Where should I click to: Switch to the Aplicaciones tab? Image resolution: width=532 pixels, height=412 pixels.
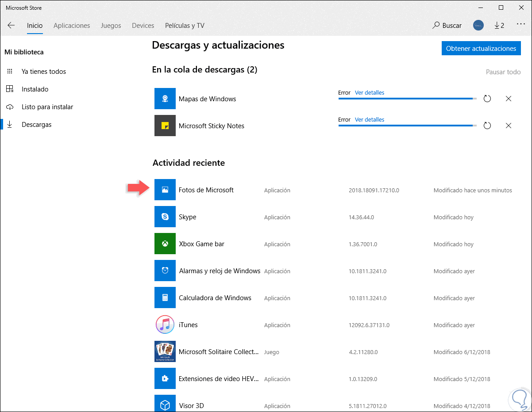pos(72,25)
